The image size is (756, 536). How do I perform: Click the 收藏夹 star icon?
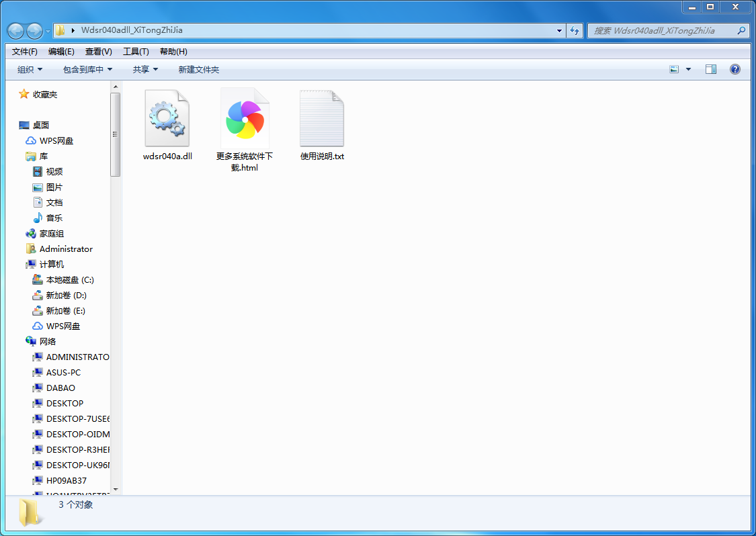[24, 94]
